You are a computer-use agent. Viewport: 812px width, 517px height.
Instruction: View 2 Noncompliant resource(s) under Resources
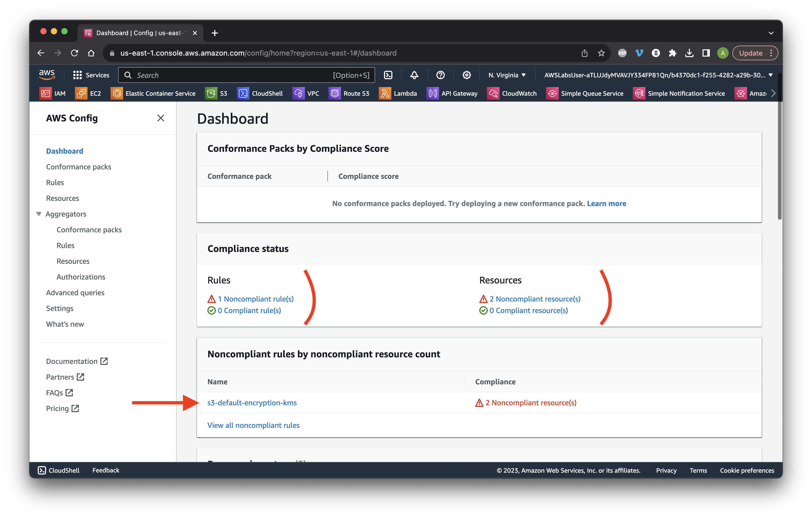(x=535, y=299)
